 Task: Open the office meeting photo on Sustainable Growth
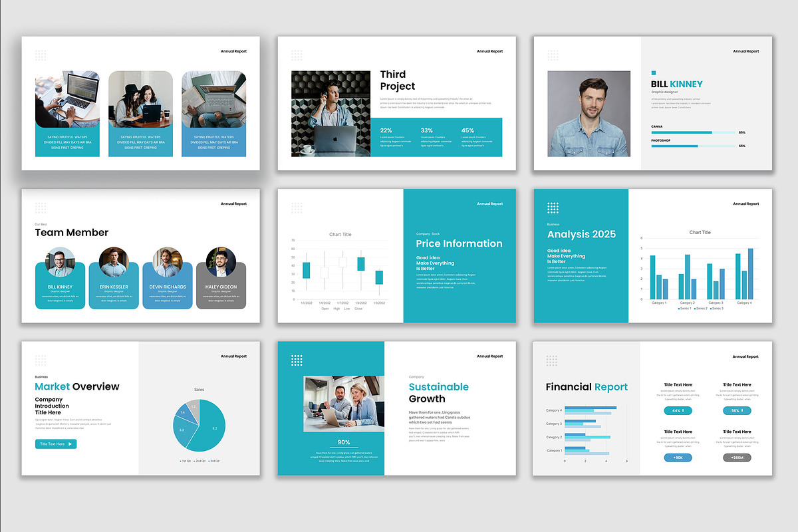(x=344, y=404)
